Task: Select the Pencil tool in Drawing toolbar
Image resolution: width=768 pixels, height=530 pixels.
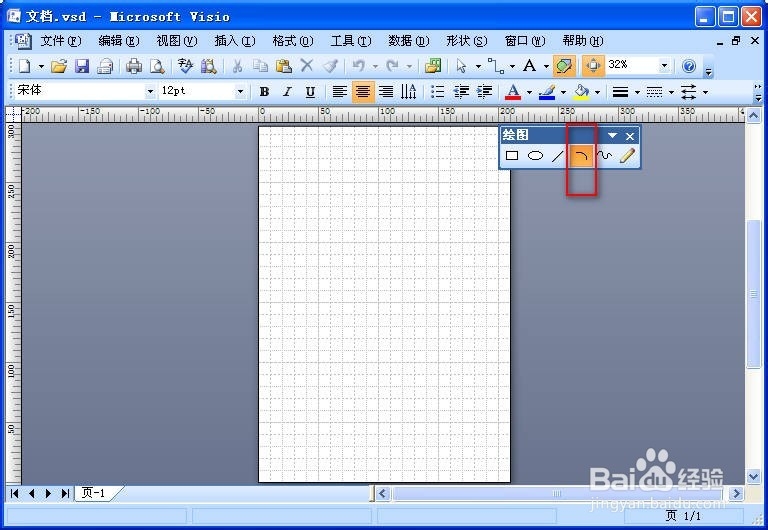Action: (x=627, y=156)
